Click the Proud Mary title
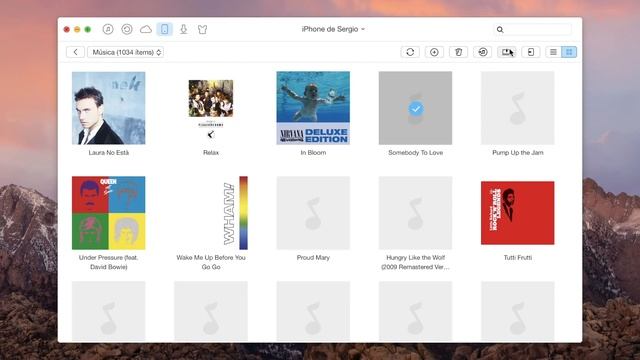The width and height of the screenshot is (640, 360). (313, 258)
